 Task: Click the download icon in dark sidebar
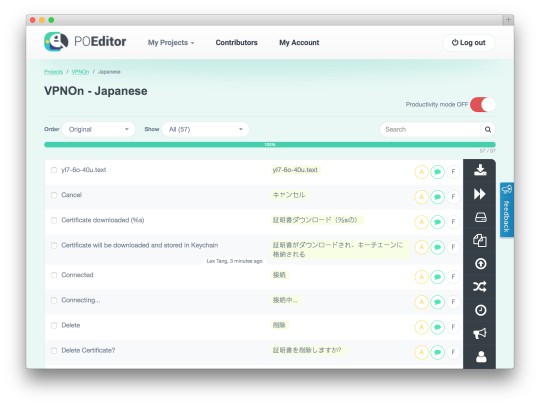point(480,170)
